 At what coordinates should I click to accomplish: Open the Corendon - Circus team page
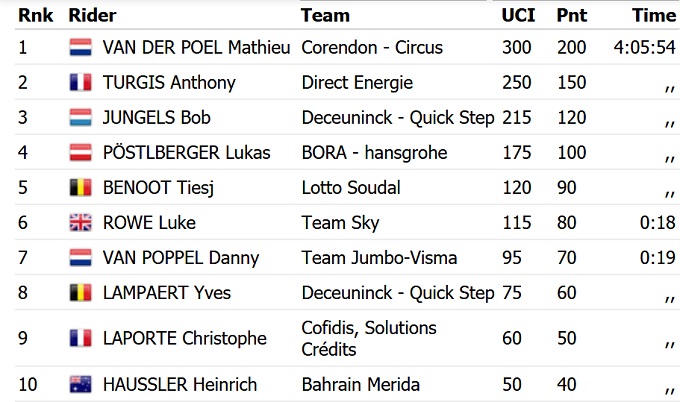pos(372,48)
